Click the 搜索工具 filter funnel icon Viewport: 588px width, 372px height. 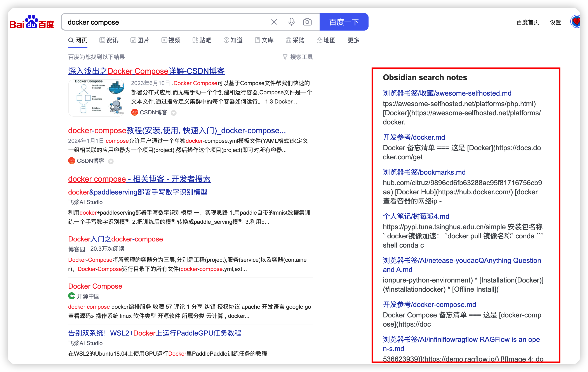(285, 57)
